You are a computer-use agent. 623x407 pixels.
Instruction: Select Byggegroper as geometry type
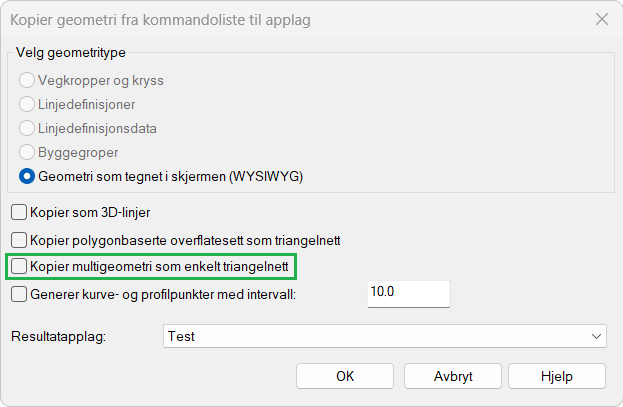[x=27, y=152]
